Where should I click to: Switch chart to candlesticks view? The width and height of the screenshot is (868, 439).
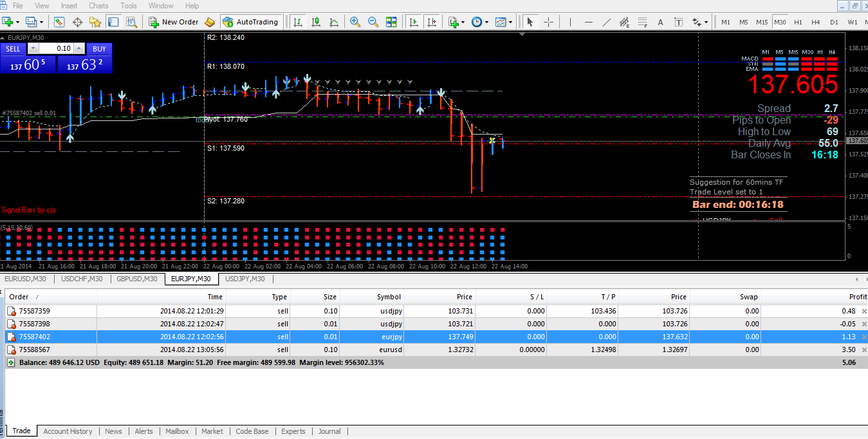pyautogui.click(x=316, y=22)
